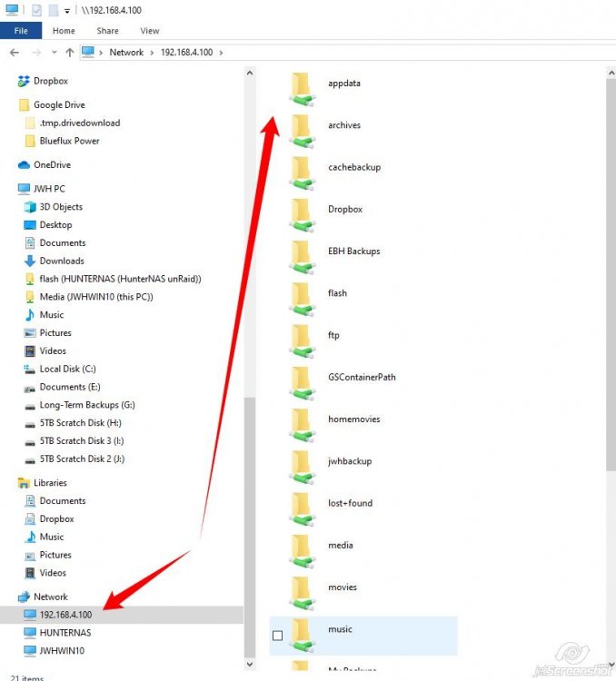Select the homemovies folder icon

pos(302,425)
